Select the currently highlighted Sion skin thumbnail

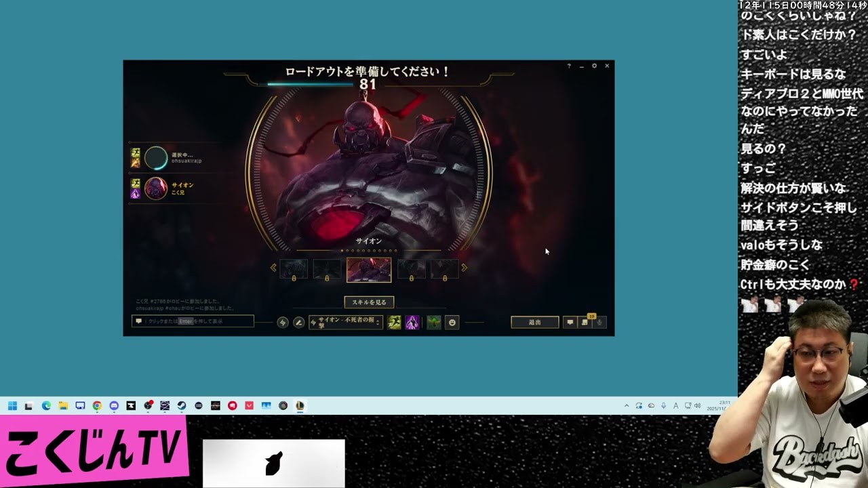[369, 270]
